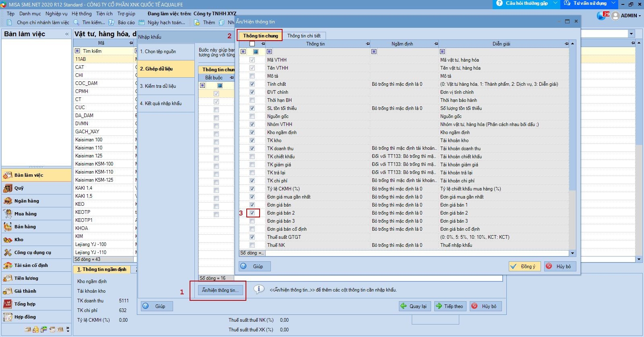
Task: Open the Ngầm định column filter dropdown
Action: (374, 52)
